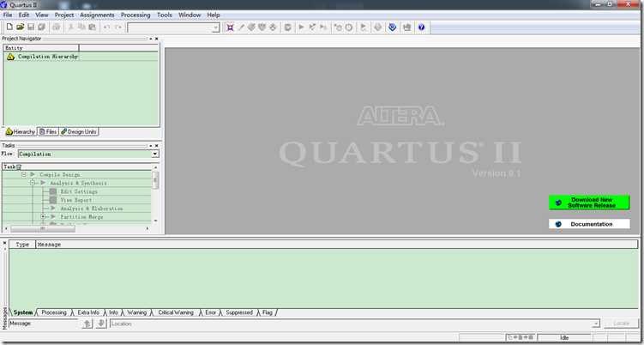Viewport: 644px width, 345px height.
Task: Click the Print toolbar icon
Action: click(x=57, y=27)
